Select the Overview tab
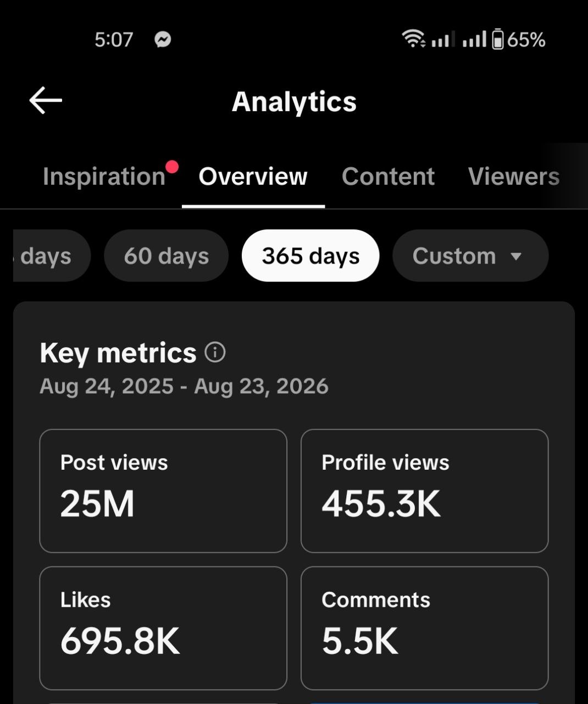 pos(253,177)
